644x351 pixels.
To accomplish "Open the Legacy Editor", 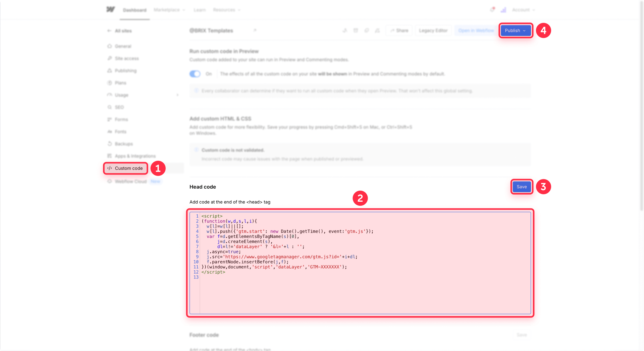I will click(x=433, y=30).
